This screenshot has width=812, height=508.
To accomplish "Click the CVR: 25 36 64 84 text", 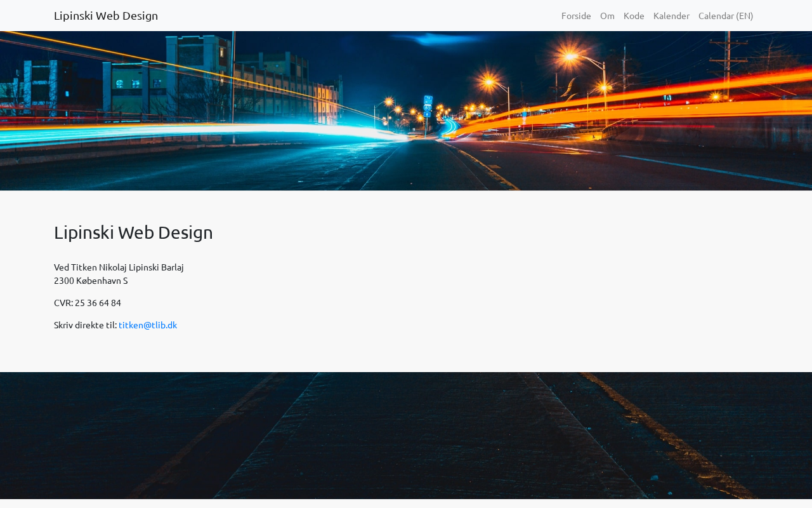I will 88,303.
